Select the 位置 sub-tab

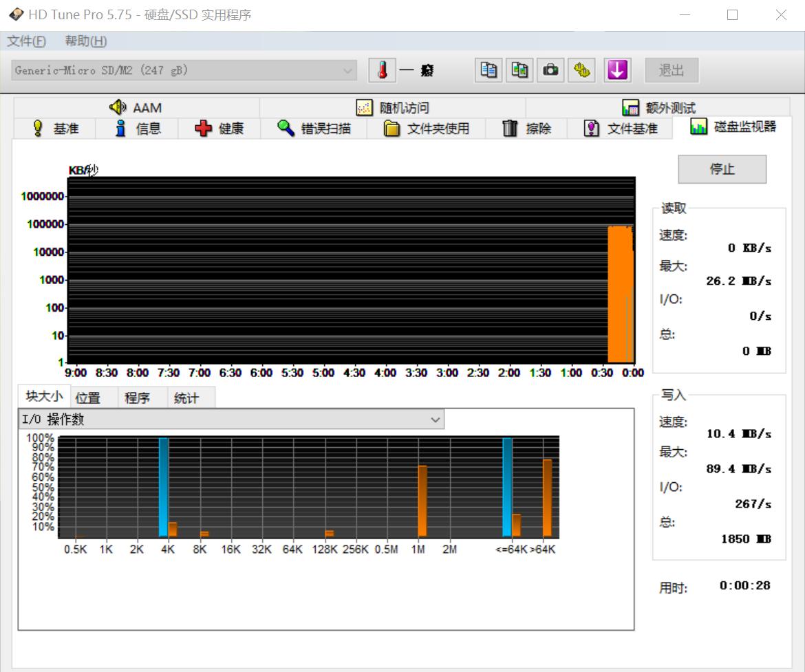89,397
